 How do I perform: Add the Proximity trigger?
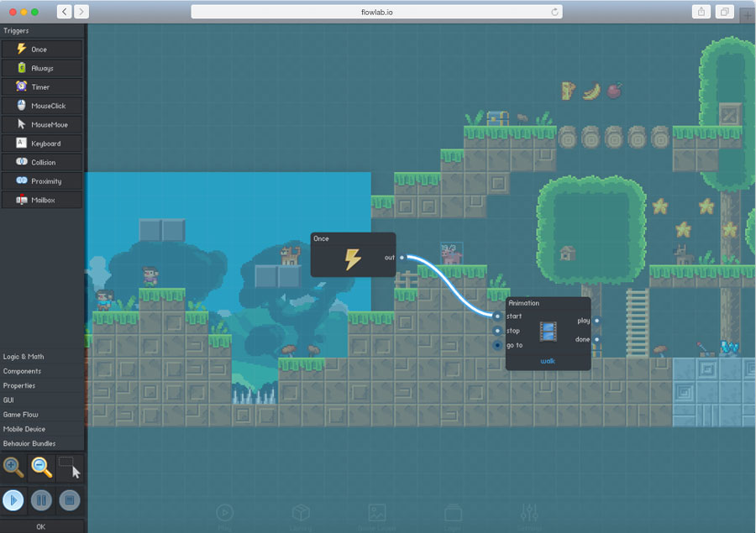point(42,181)
